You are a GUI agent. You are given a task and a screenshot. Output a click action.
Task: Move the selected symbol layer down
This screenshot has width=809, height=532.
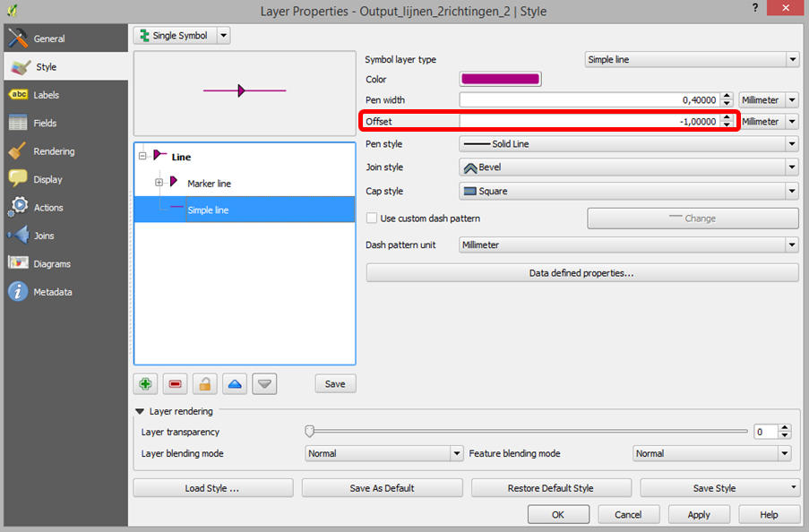tap(262, 383)
